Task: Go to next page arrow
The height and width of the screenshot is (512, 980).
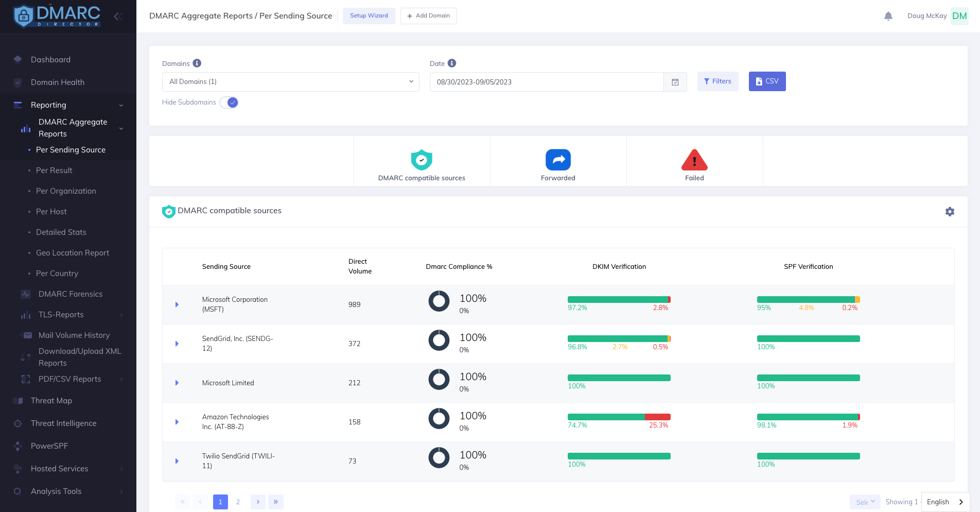Action: tap(258, 502)
